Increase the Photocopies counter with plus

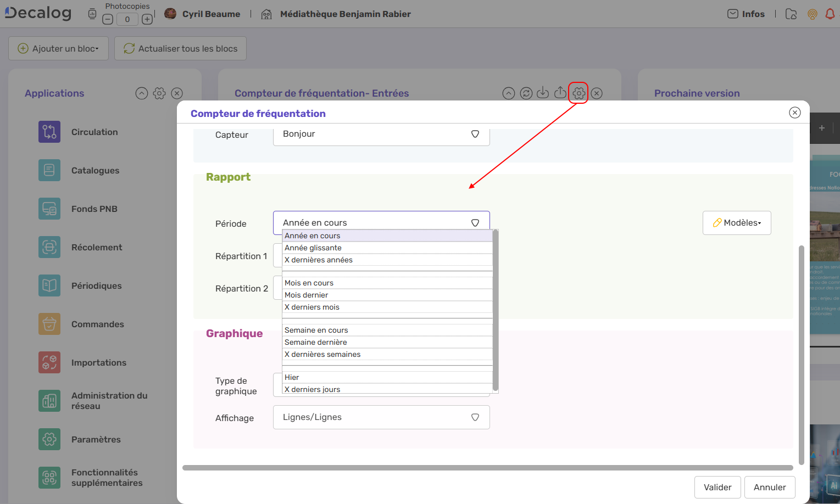147,19
